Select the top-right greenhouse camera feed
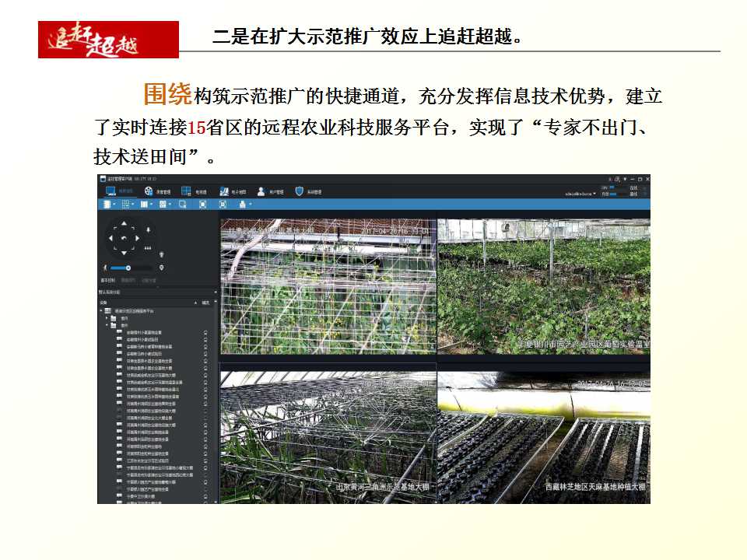The height and width of the screenshot is (560, 747). [543, 285]
